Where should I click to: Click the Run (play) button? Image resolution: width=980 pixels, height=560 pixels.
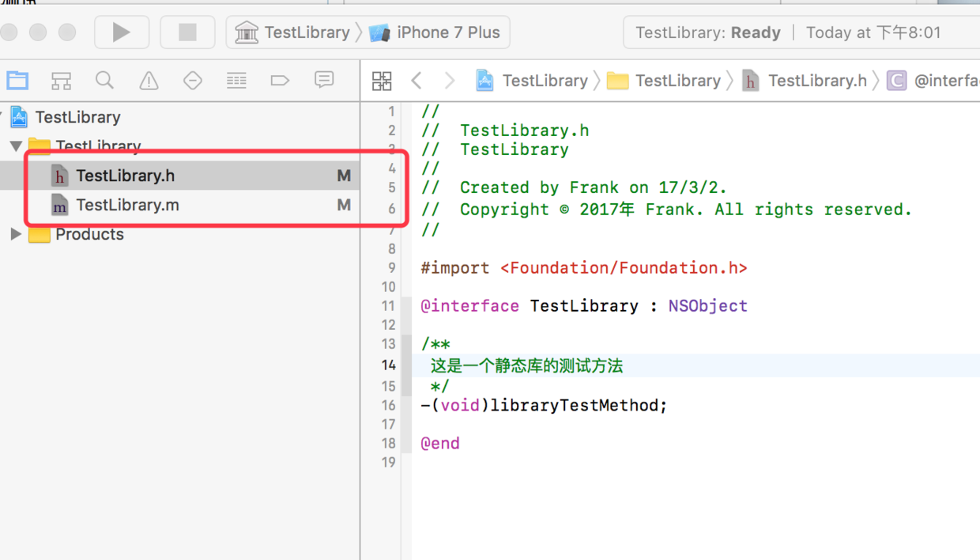pyautogui.click(x=122, y=32)
